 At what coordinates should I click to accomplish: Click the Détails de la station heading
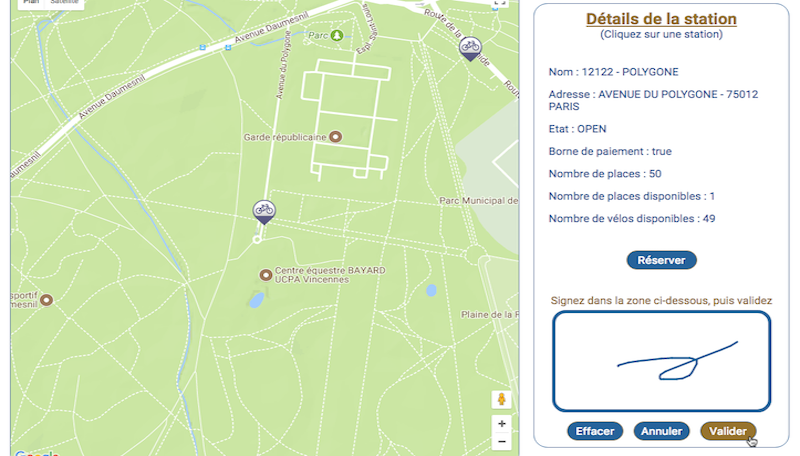click(661, 19)
